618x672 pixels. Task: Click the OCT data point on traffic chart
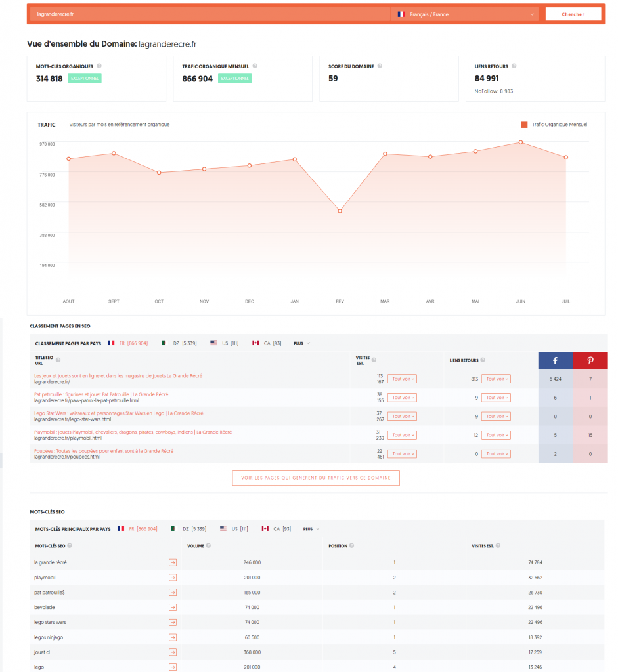pos(159,173)
